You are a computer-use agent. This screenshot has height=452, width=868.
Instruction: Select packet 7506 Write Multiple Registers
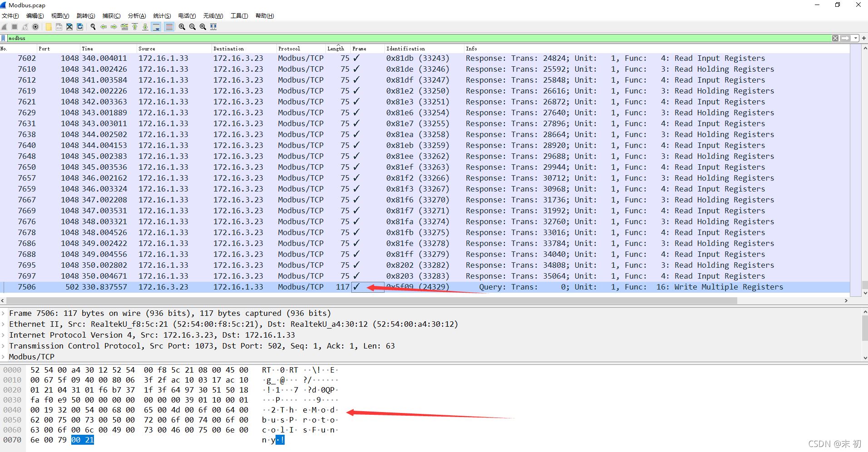click(424, 287)
